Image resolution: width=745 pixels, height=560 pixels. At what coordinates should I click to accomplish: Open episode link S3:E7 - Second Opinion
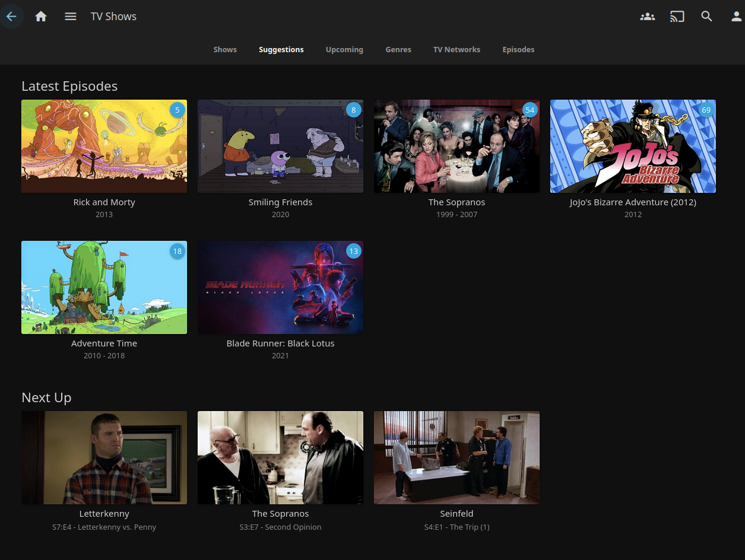click(x=280, y=527)
